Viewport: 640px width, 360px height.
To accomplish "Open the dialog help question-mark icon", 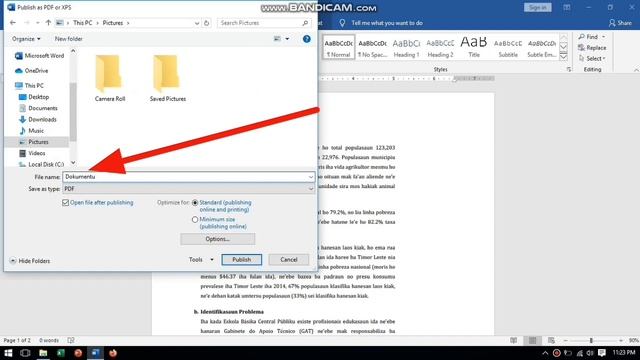I will click(x=307, y=39).
